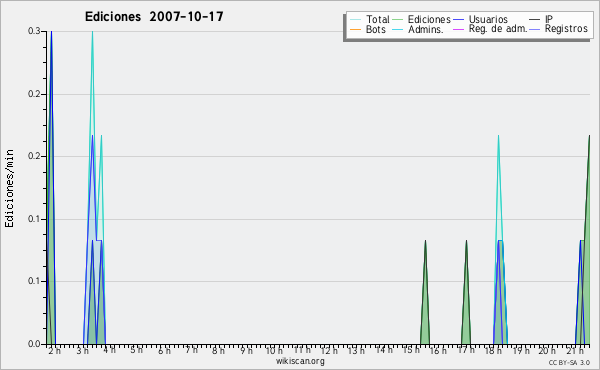Click the '15 h' x-axis label
The width and height of the screenshot is (600, 370).
[x=411, y=350]
